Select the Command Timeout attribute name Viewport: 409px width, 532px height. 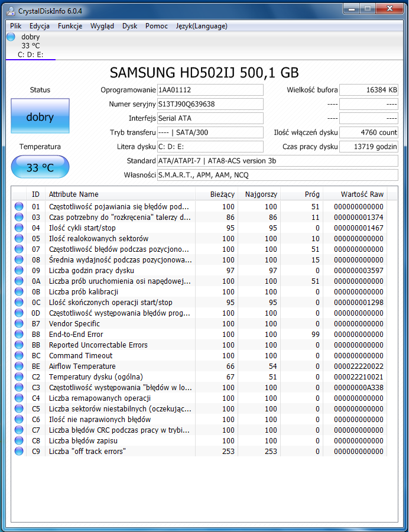pos(80,356)
